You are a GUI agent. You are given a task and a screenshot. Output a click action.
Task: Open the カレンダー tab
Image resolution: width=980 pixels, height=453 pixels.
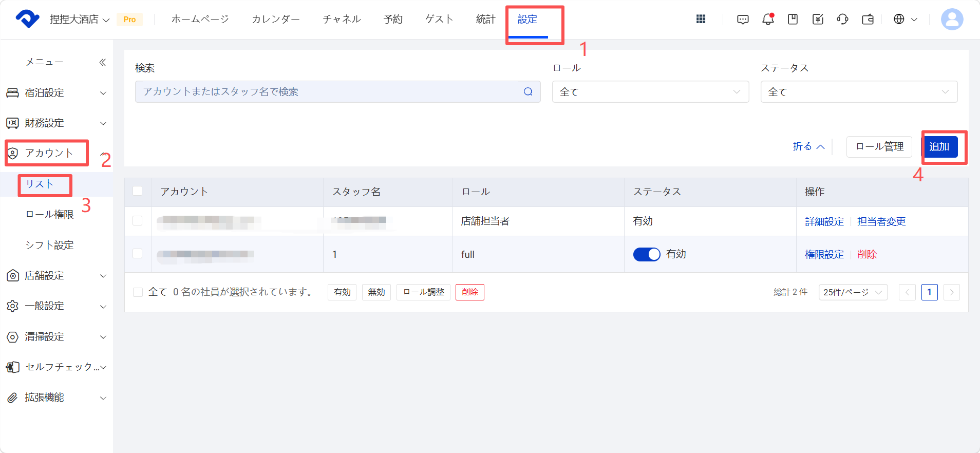click(x=276, y=19)
